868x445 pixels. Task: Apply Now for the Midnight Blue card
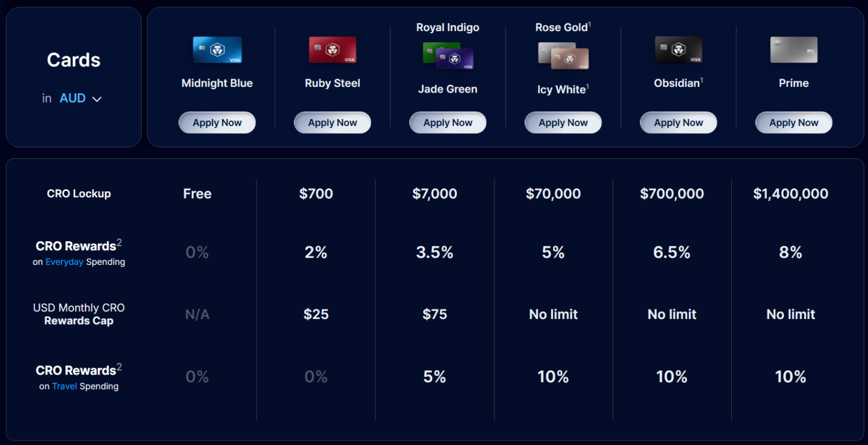217,123
